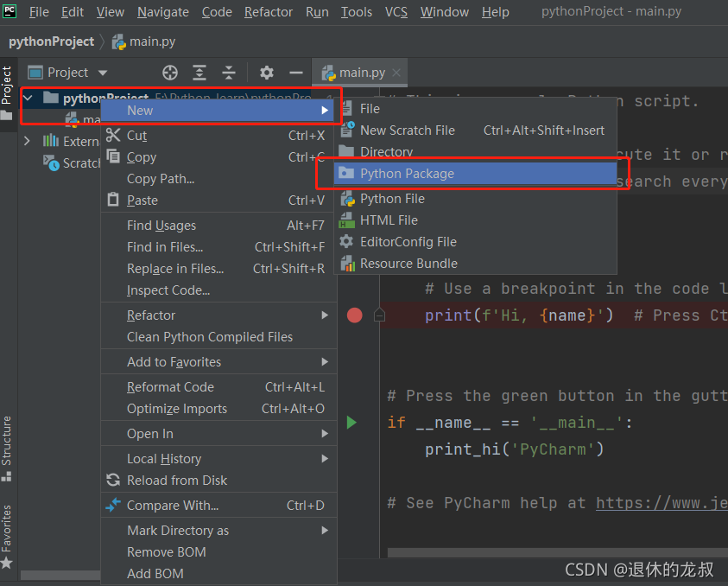Open the Window menu
The width and height of the screenshot is (728, 586).
[x=445, y=11]
